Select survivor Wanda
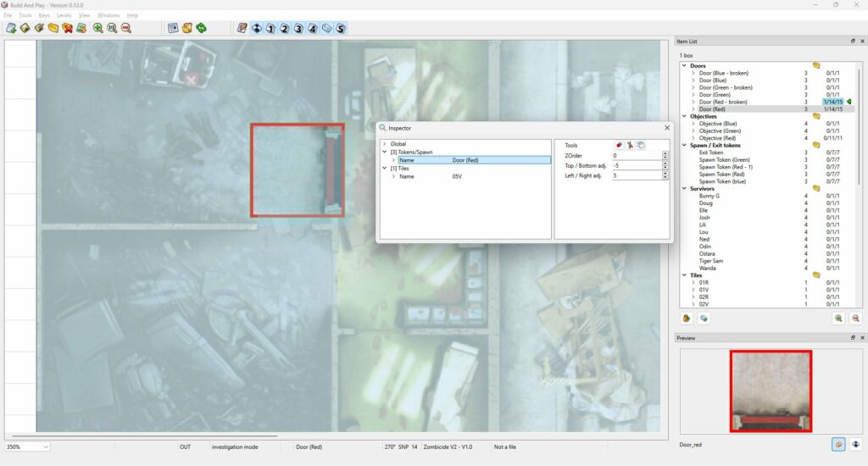Screen dimensions: 868x466 pos(708,268)
